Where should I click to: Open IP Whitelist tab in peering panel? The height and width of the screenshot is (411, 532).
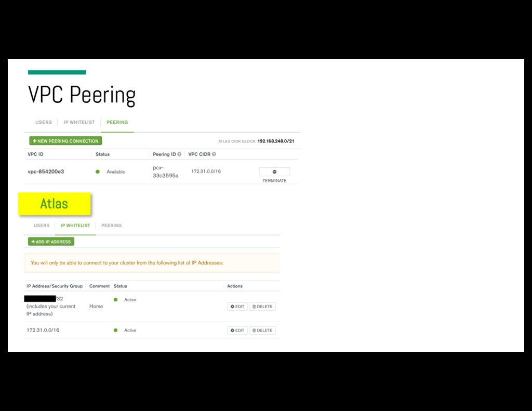pyautogui.click(x=79, y=122)
